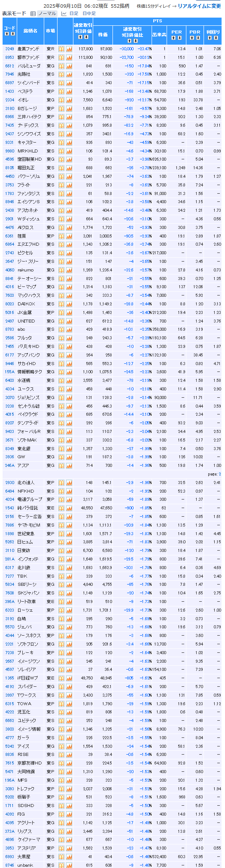Open the yellow board icon for 三井ハイテク
The width and height of the screenshot is (225, 868).
point(61,117)
